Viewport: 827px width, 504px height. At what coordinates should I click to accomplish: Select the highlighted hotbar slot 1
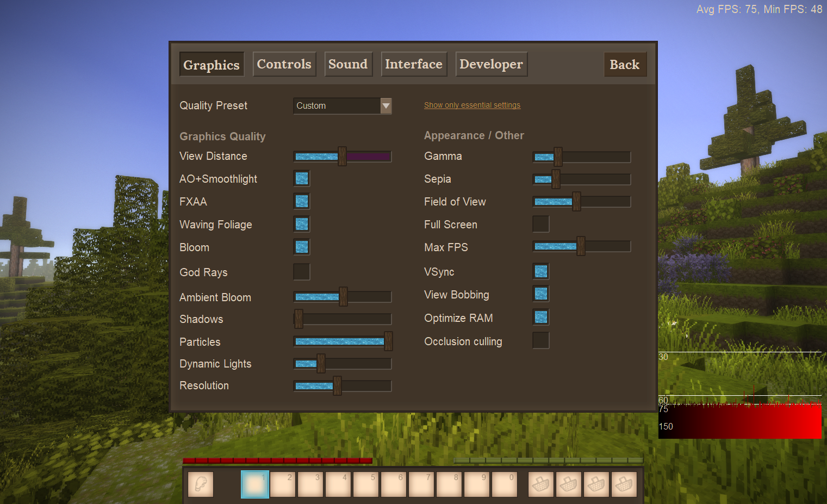255,484
